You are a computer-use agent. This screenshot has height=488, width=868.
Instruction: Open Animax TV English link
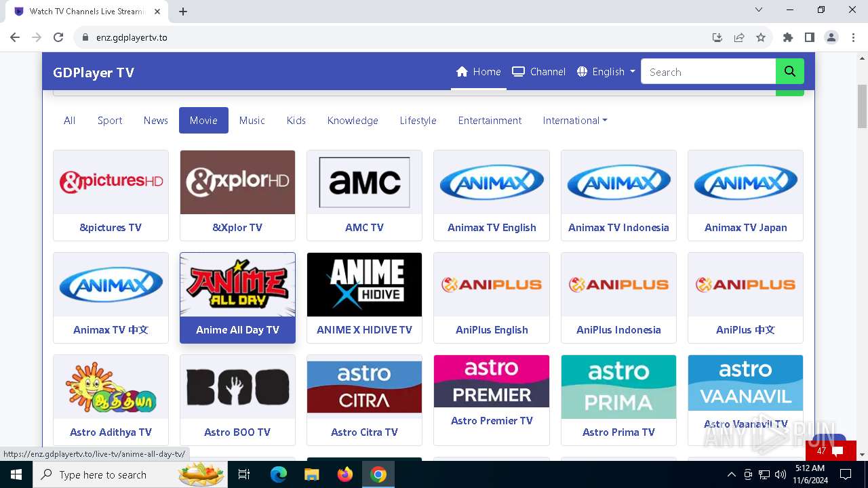pos(492,228)
